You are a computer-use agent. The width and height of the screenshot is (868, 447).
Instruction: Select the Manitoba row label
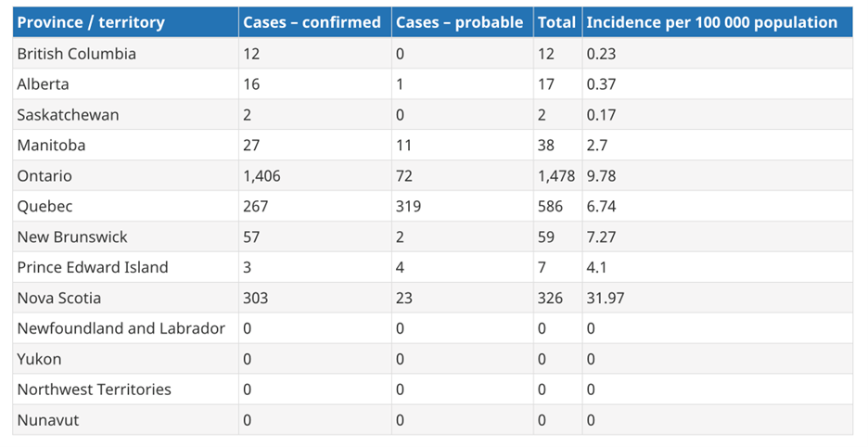[x=51, y=146]
